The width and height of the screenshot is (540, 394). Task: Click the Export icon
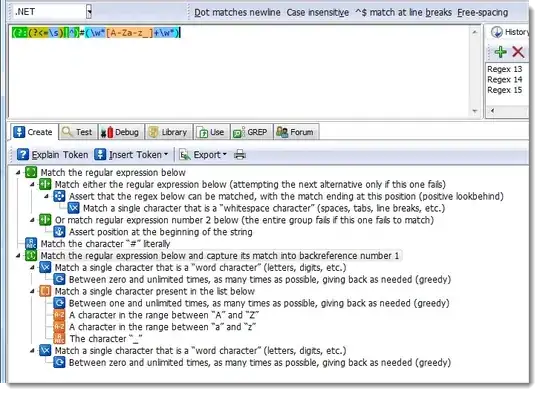pyautogui.click(x=185, y=155)
